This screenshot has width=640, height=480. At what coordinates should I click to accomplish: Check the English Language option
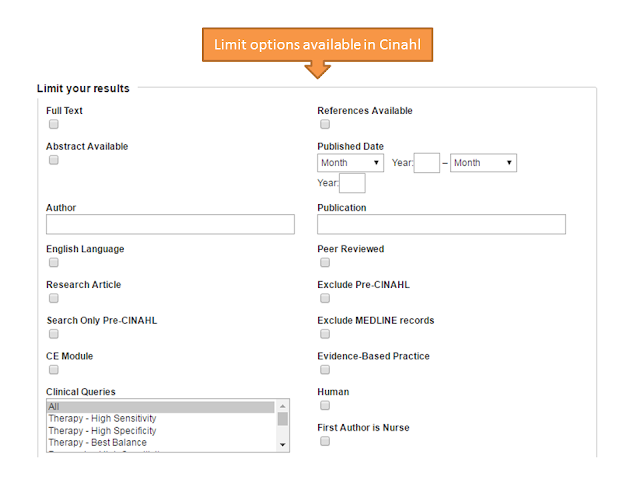pos(53,262)
